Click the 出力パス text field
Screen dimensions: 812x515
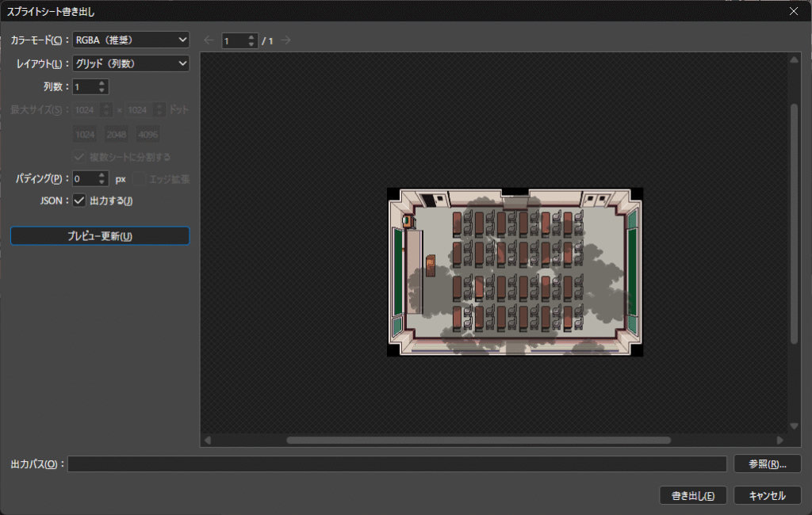click(397, 463)
